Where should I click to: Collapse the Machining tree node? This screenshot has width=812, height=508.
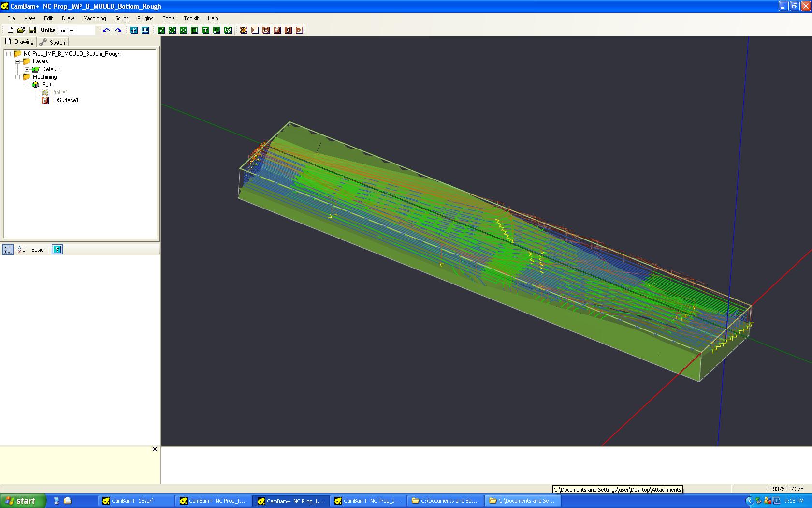point(17,77)
